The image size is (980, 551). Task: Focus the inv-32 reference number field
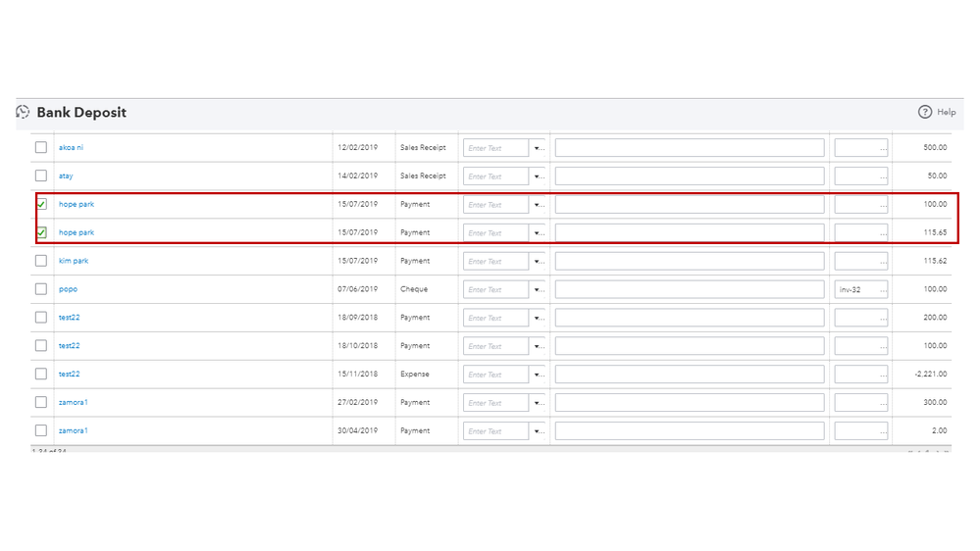[x=860, y=289]
